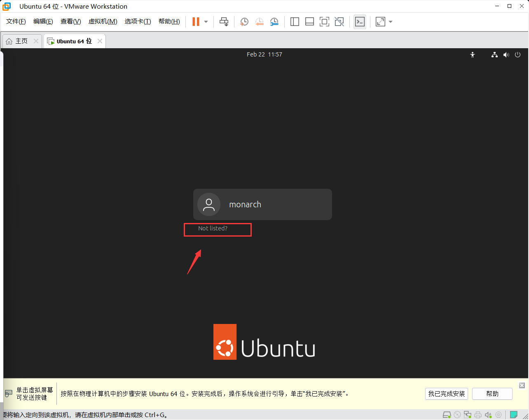Screen dimensions: 529x420
Task: Click the 我已完成安装 button
Action: pos(446,394)
